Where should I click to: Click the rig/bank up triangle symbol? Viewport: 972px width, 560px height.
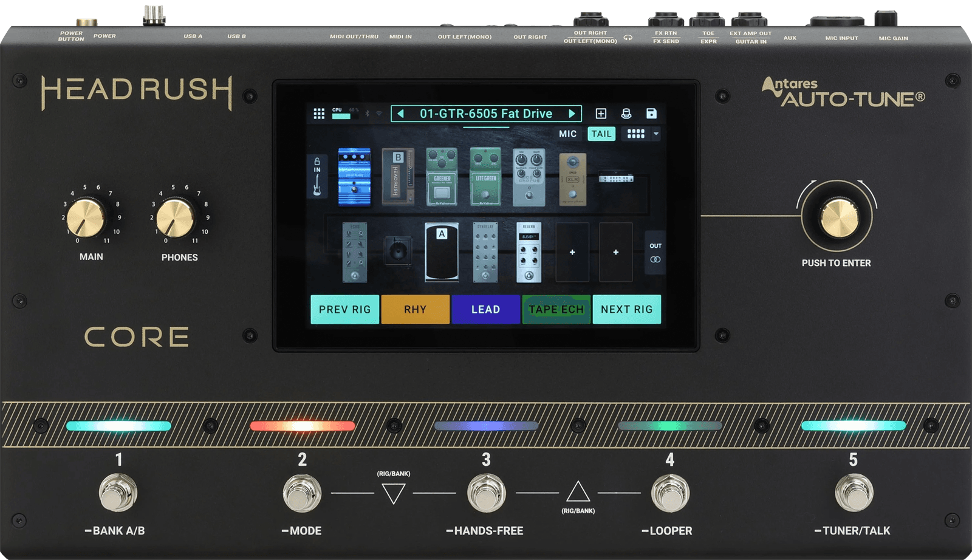[x=578, y=492]
